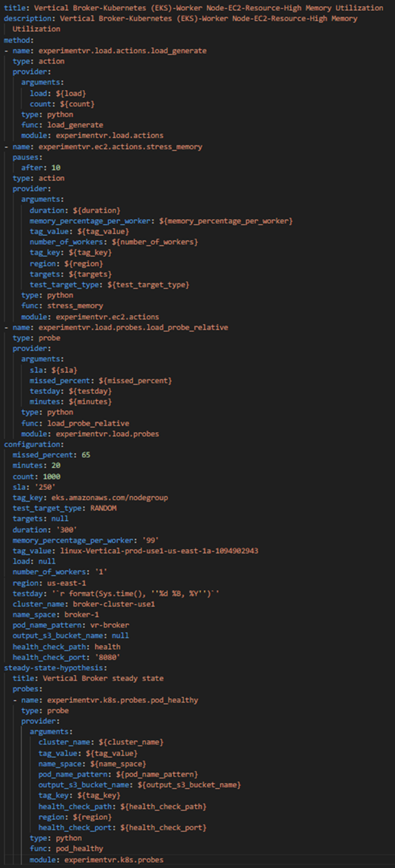Click 'number_of_workers: ${number_of_workers}'

coord(114,242)
